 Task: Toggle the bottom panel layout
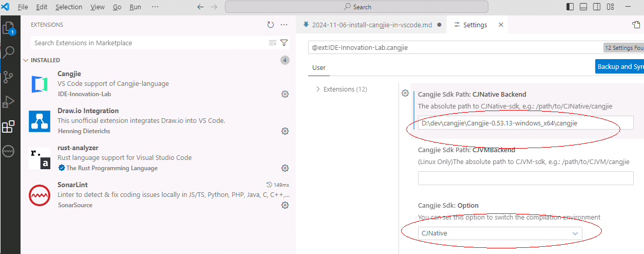pyautogui.click(x=583, y=7)
